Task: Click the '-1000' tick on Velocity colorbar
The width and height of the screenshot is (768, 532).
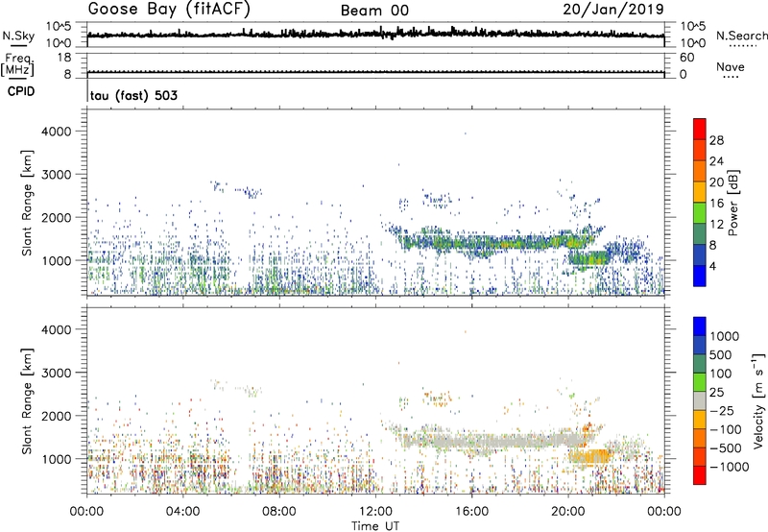Action: click(730, 467)
